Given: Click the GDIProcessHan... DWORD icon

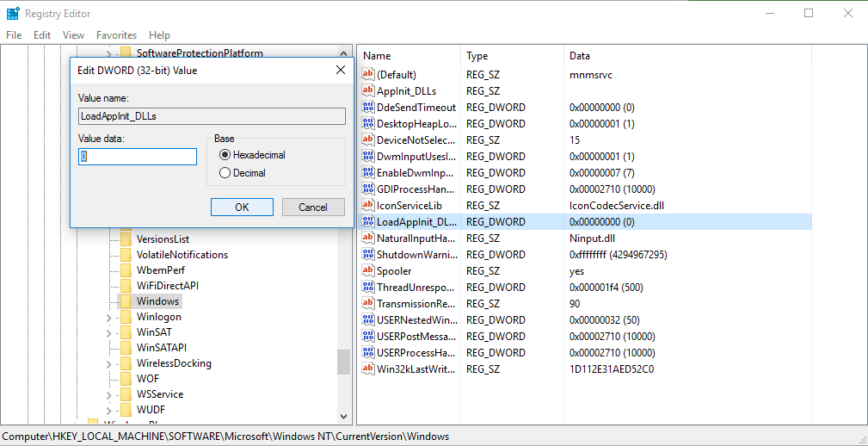Looking at the screenshot, I should tap(368, 189).
